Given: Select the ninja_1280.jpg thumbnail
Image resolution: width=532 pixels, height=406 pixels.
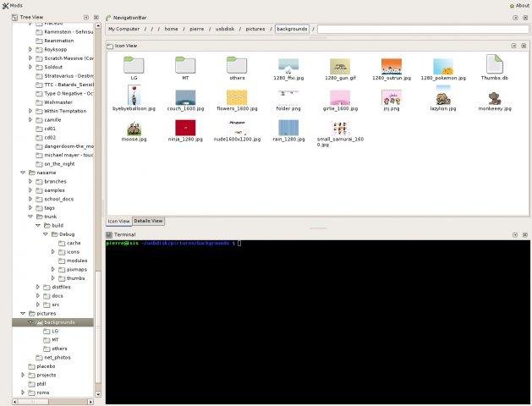Looking at the screenshot, I should 185,128.
